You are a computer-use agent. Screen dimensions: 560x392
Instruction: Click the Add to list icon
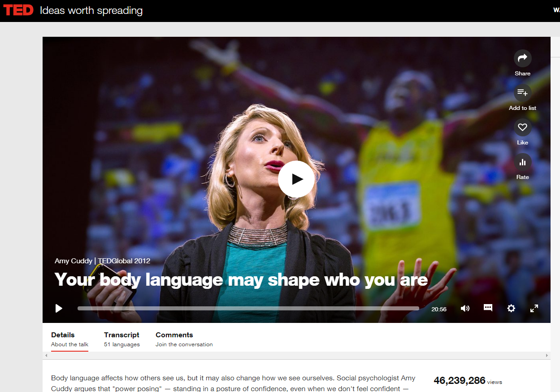[522, 93]
